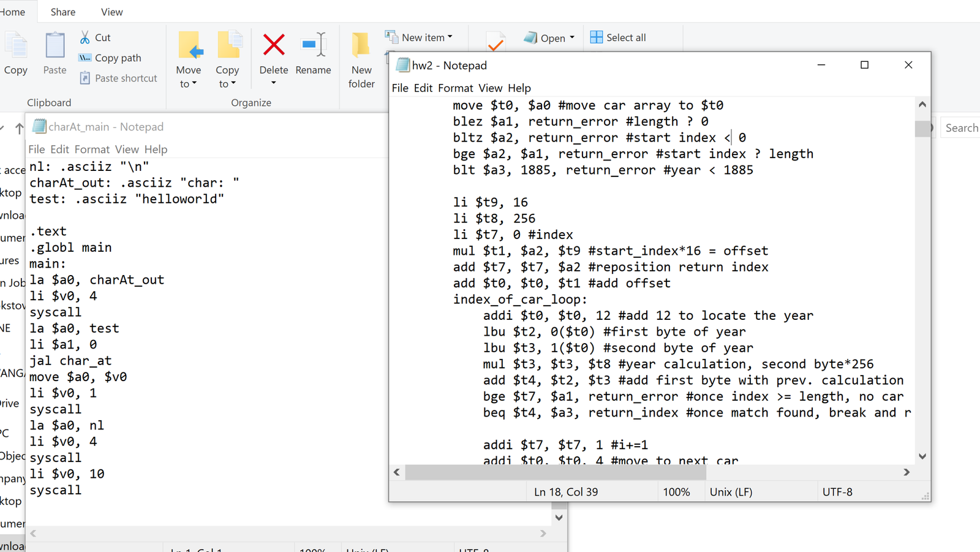Open Edit menu in charAt_main Notepad
The width and height of the screenshot is (980, 552).
pyautogui.click(x=59, y=149)
